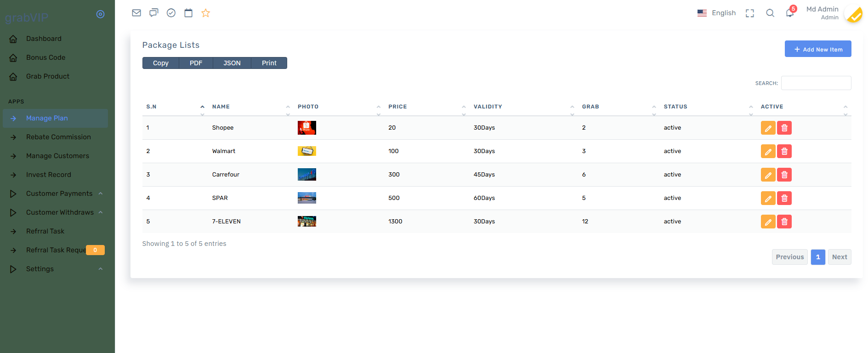Open the English language dropdown

(x=717, y=13)
